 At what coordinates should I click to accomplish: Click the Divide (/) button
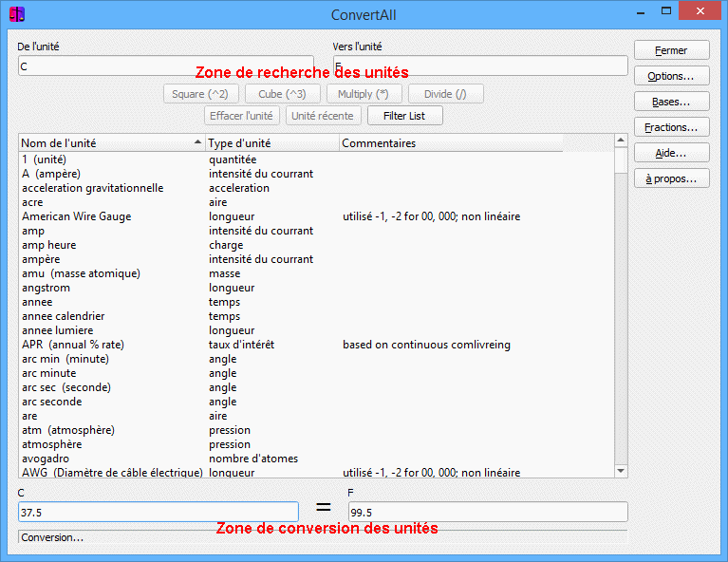coord(445,94)
